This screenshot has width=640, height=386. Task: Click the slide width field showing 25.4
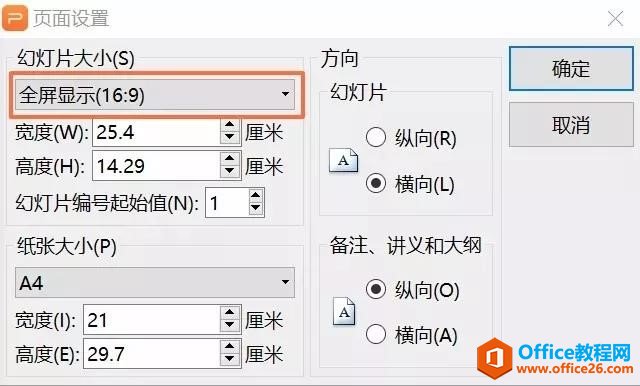point(157,132)
